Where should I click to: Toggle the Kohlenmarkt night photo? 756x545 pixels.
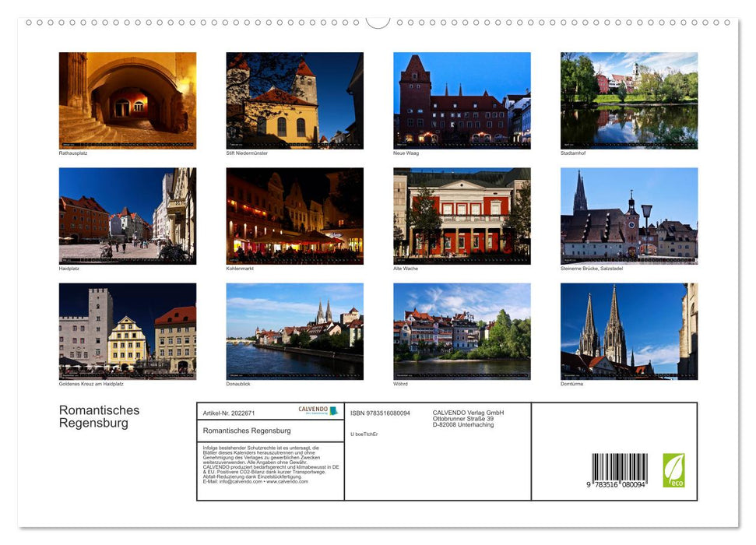[294, 214]
